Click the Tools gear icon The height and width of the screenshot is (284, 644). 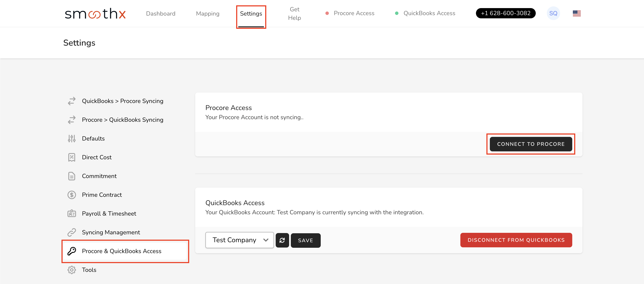tap(72, 270)
